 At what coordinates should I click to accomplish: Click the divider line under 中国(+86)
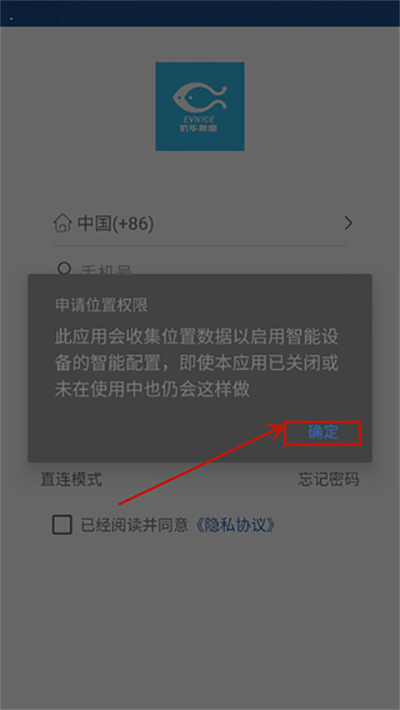pos(200,246)
